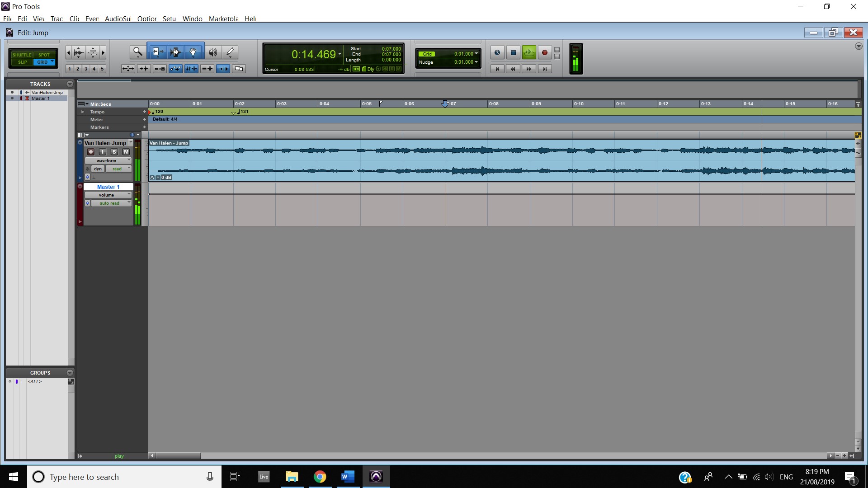Image resolution: width=868 pixels, height=488 pixels.
Task: Mute the Van Halen-Jump track
Action: 126,152
